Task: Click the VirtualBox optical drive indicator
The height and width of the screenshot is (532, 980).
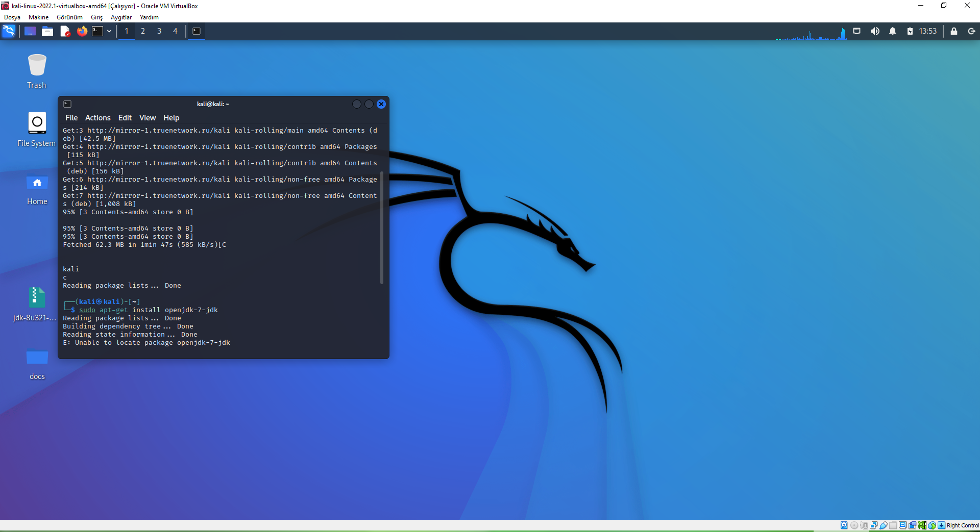Action: click(x=854, y=525)
